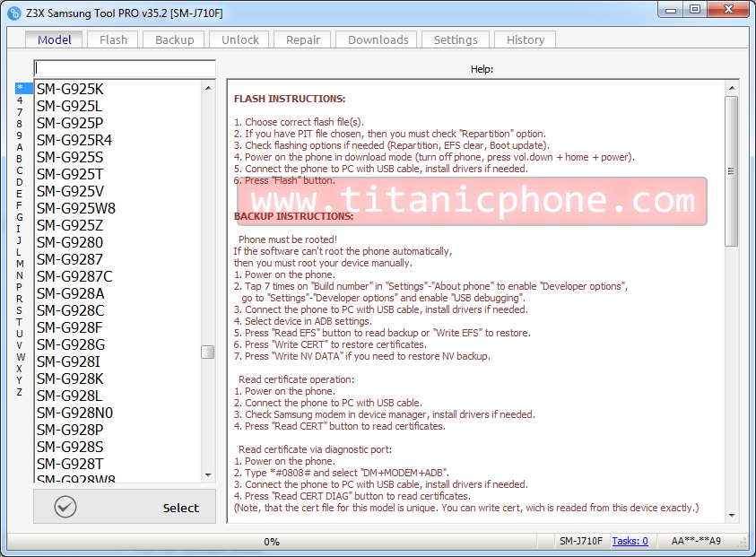Click the Tasks: 0 link
The width and height of the screenshot is (756, 557).
[630, 541]
